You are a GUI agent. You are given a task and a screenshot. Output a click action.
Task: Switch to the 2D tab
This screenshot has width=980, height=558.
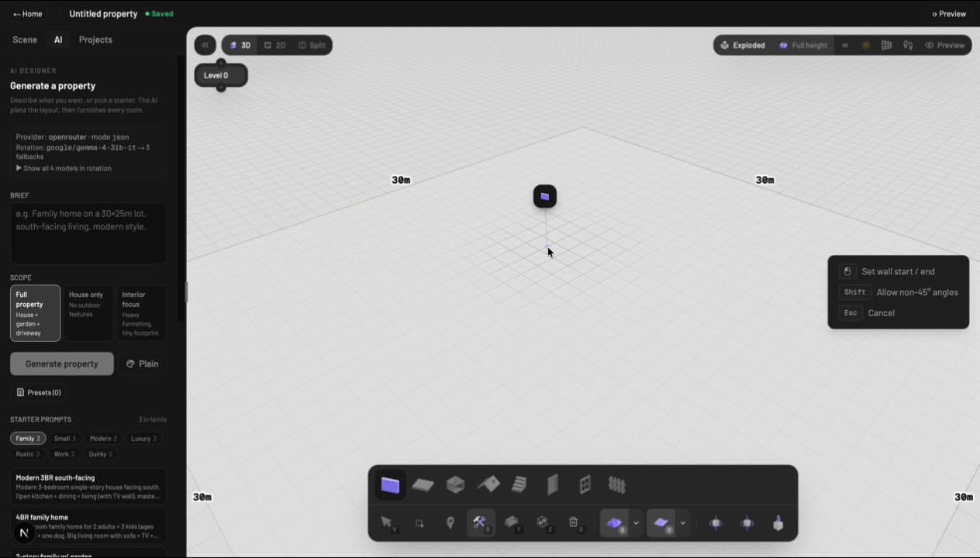[275, 45]
